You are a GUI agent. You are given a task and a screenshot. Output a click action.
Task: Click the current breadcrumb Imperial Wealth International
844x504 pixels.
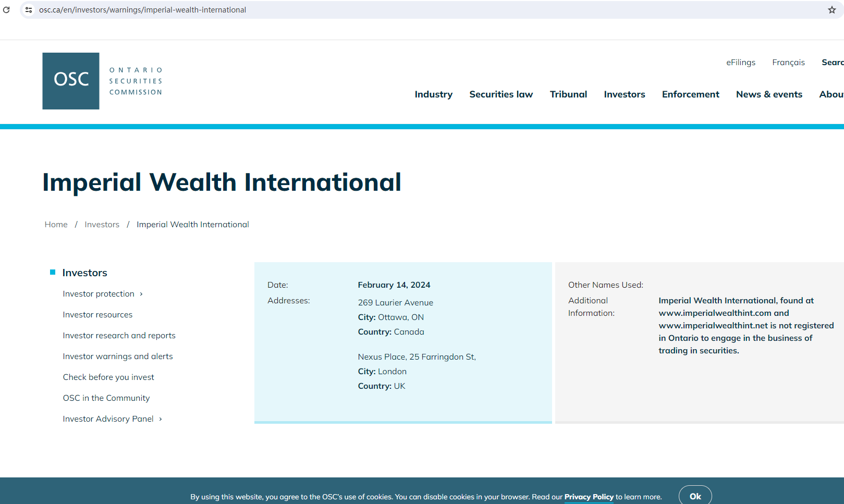tap(193, 225)
